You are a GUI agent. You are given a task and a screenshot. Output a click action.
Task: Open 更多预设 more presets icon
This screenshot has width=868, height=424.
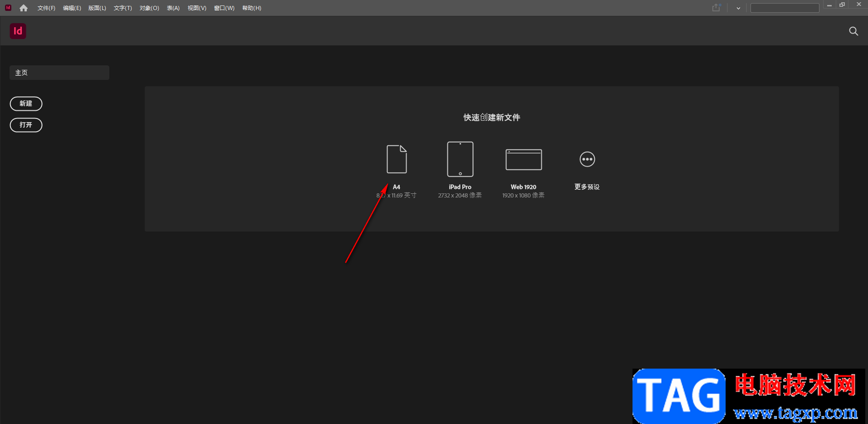tap(587, 159)
